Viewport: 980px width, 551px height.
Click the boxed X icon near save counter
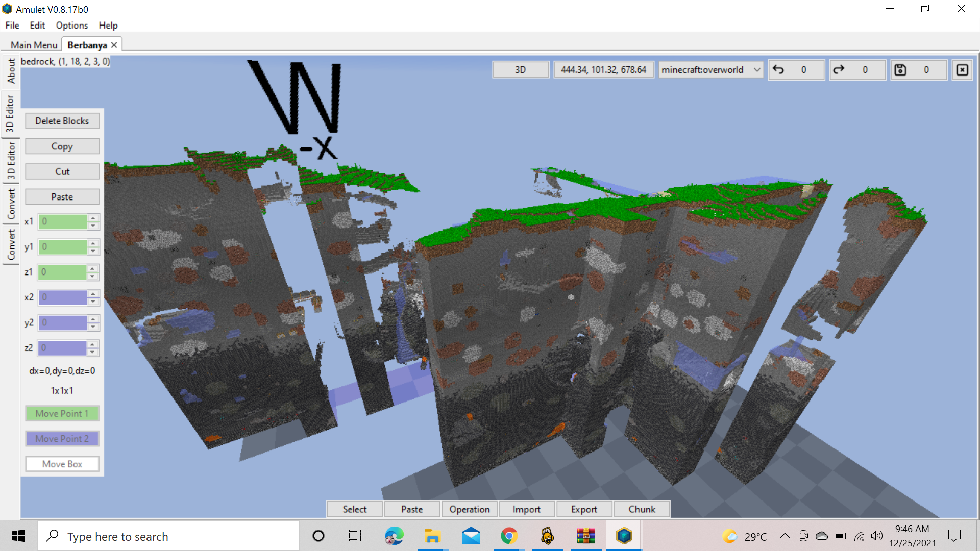coord(962,70)
